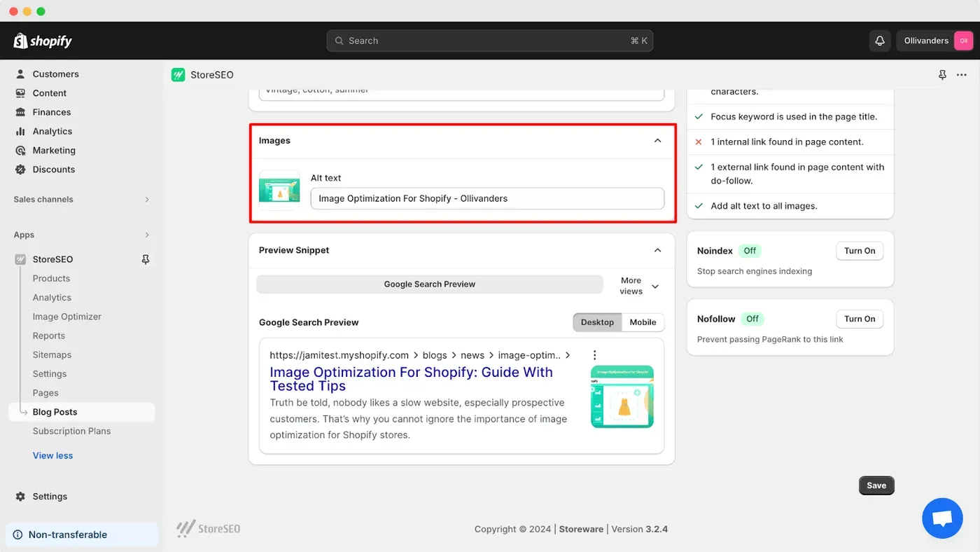Click the image thumbnail beside Alt text
This screenshot has height=552, width=980.
point(279,191)
